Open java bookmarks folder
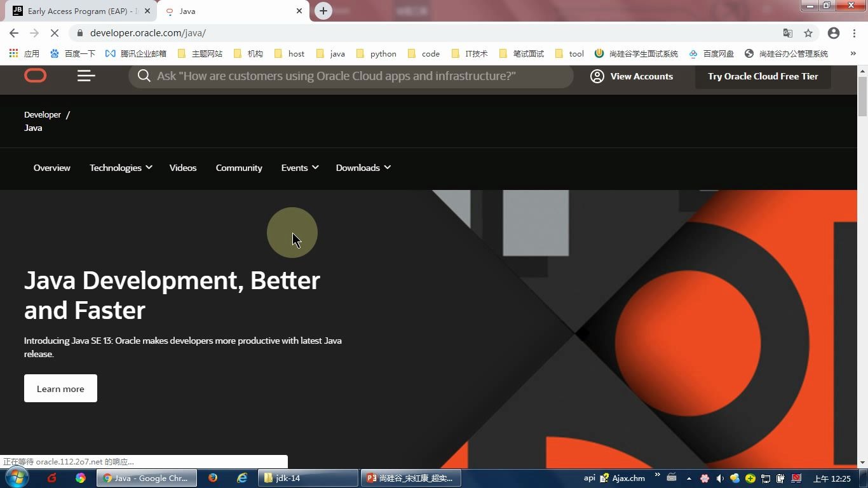Image resolution: width=868 pixels, height=488 pixels. coord(330,53)
